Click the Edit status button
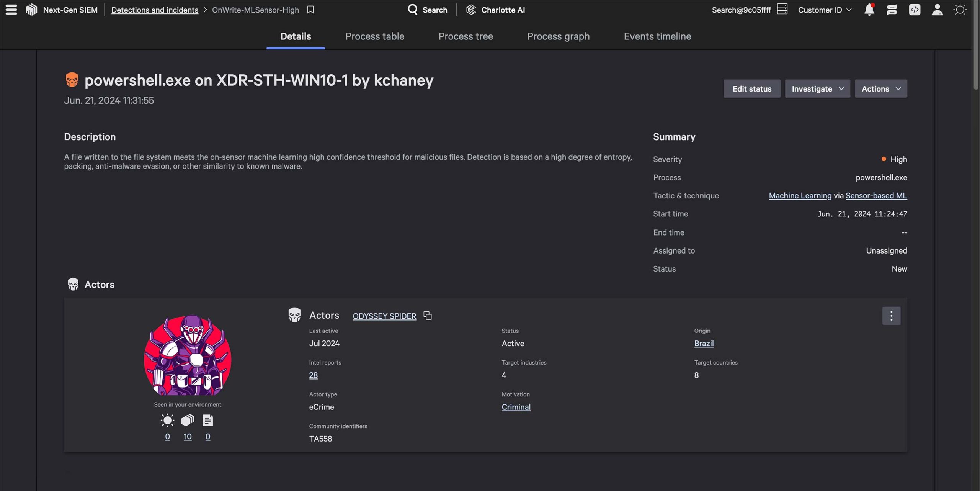 click(752, 89)
